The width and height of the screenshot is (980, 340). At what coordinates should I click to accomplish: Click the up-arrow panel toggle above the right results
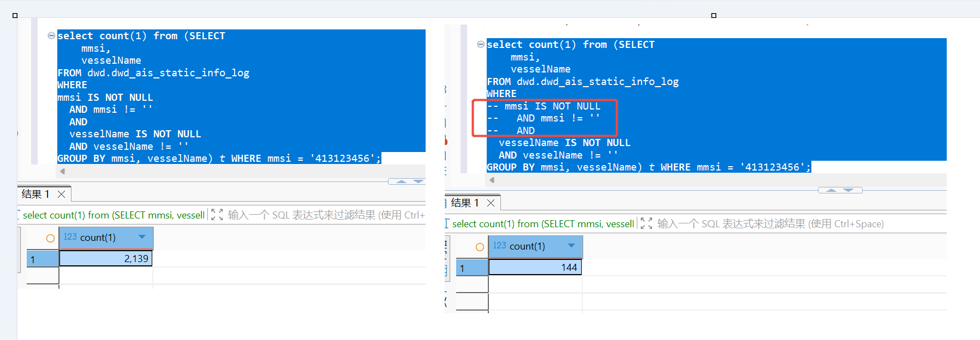tap(831, 190)
